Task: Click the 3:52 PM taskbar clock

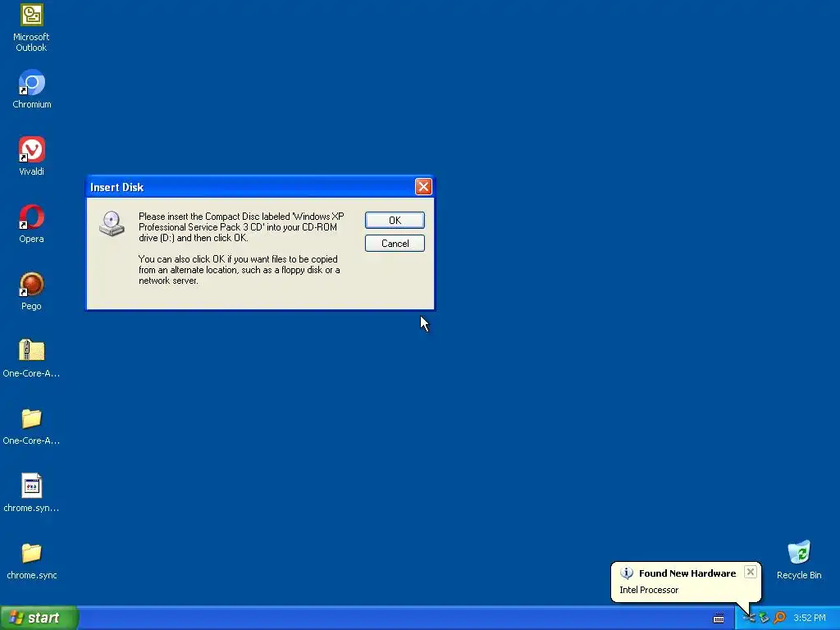Action: pos(810,619)
